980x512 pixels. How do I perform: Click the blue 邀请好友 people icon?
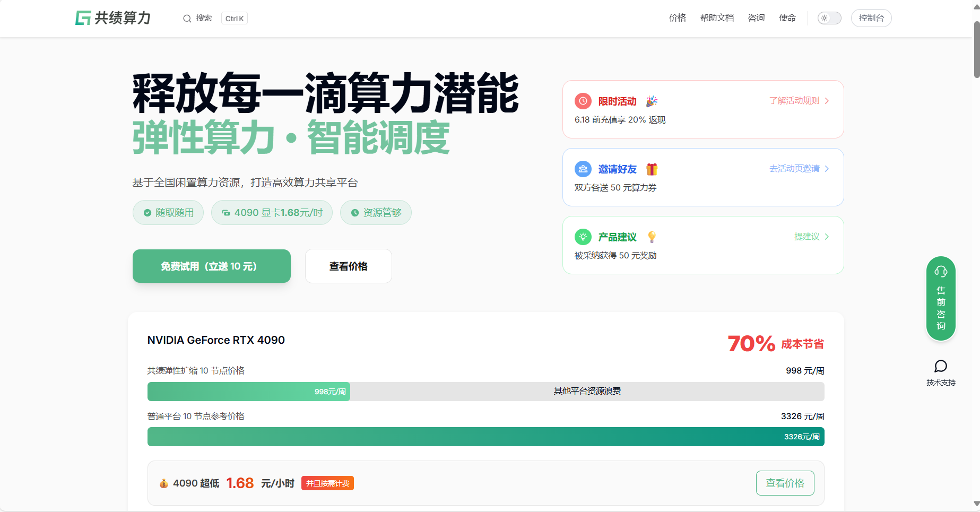click(x=583, y=169)
